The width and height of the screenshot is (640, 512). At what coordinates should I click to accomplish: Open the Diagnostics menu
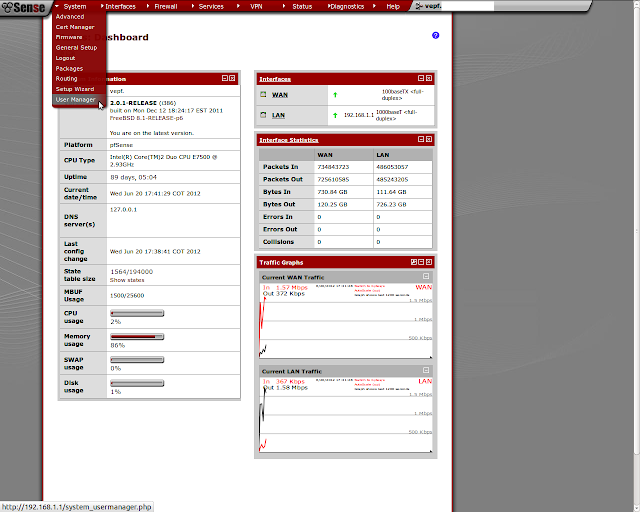[347, 7]
